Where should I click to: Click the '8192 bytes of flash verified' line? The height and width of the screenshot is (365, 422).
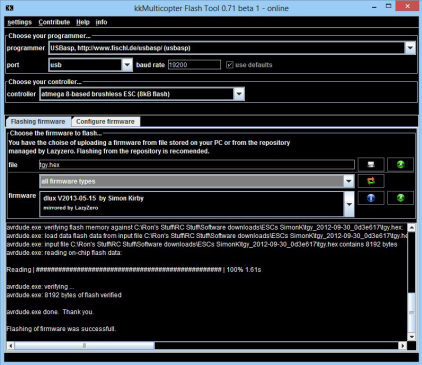(x=64, y=295)
